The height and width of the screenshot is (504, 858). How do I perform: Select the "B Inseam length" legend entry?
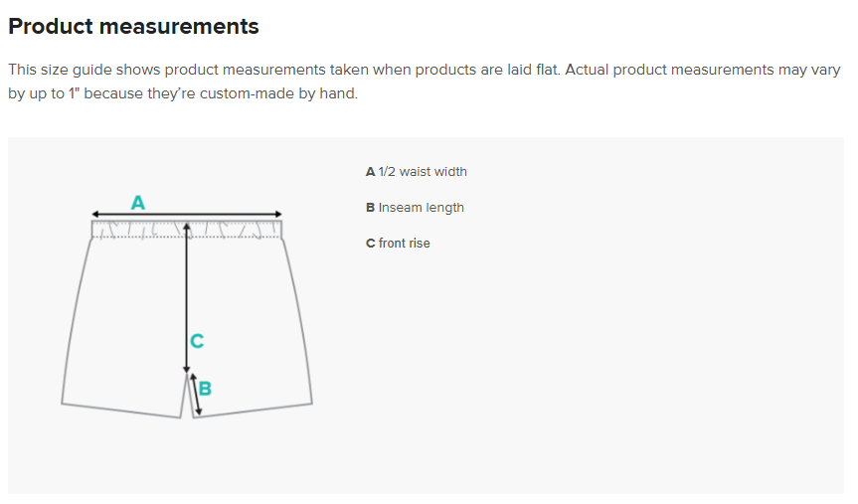click(415, 208)
